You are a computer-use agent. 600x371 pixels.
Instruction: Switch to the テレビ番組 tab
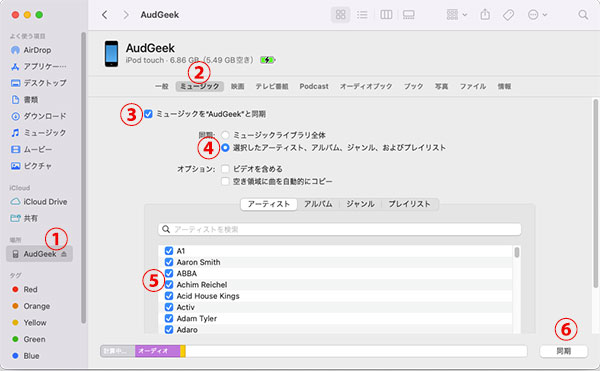pyautogui.click(x=272, y=86)
